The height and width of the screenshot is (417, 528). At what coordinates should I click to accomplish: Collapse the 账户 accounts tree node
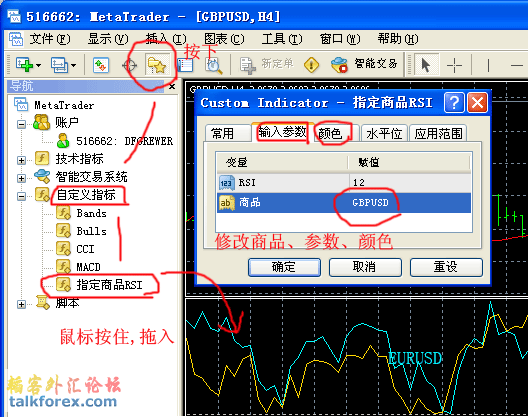(21, 124)
